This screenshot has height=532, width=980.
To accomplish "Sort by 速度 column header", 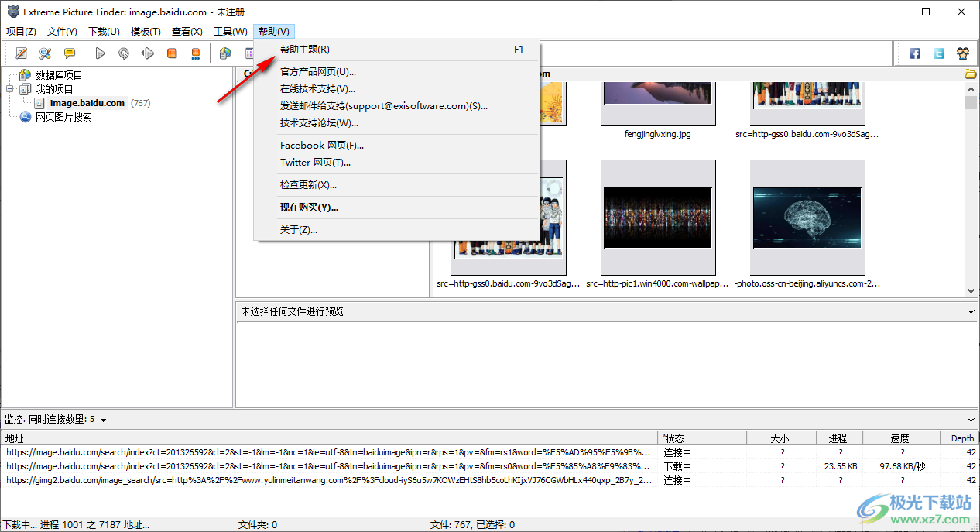I will pos(901,438).
